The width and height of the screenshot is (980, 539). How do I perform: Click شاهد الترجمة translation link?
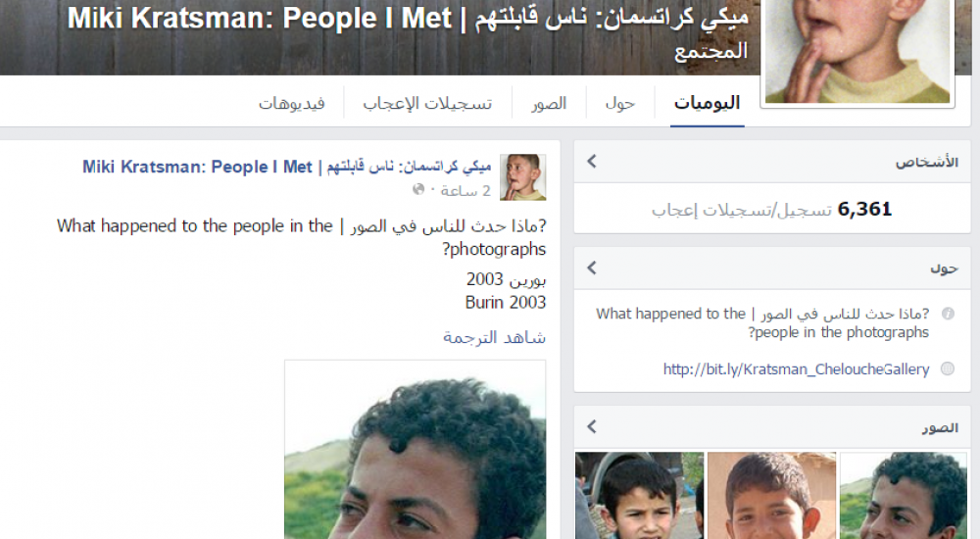pos(494,338)
